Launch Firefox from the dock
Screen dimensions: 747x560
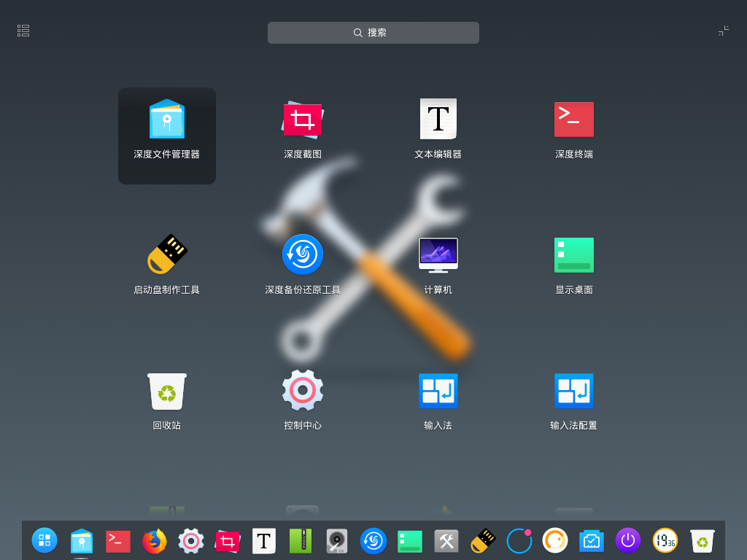tap(154, 541)
